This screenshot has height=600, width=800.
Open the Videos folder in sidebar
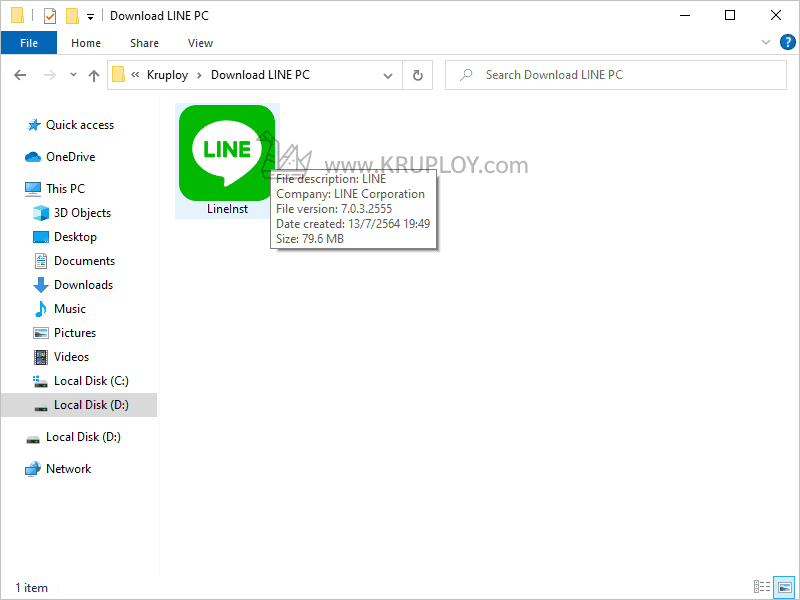(x=71, y=357)
